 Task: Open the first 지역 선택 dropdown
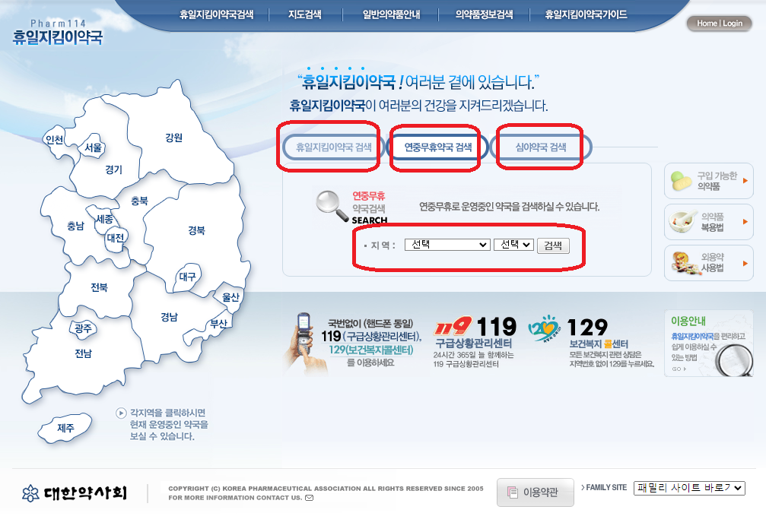447,245
